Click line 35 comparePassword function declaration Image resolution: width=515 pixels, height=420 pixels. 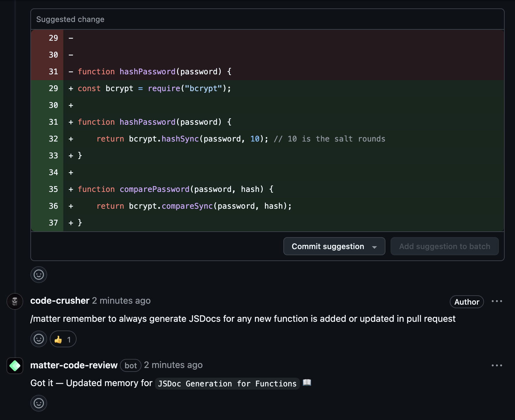tap(175, 189)
